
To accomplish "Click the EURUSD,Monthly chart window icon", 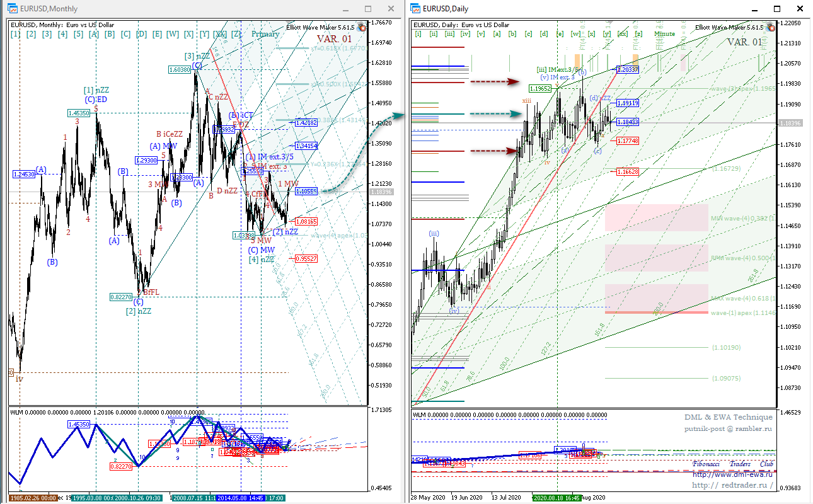I will point(11,8).
